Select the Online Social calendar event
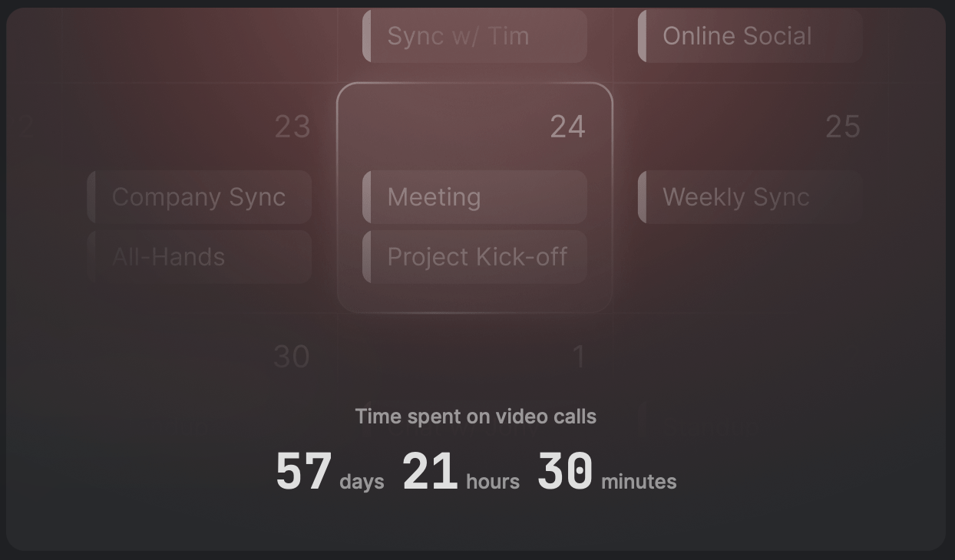This screenshot has height=560, width=955. [x=750, y=36]
